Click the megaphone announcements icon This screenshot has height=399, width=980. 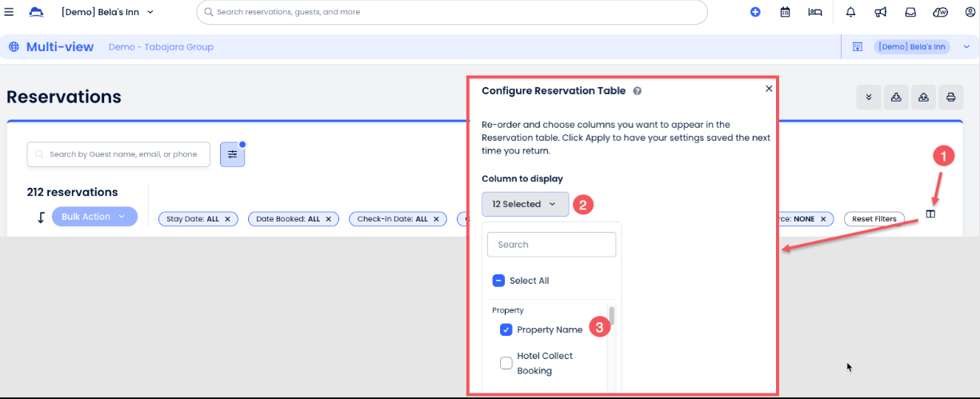click(880, 12)
